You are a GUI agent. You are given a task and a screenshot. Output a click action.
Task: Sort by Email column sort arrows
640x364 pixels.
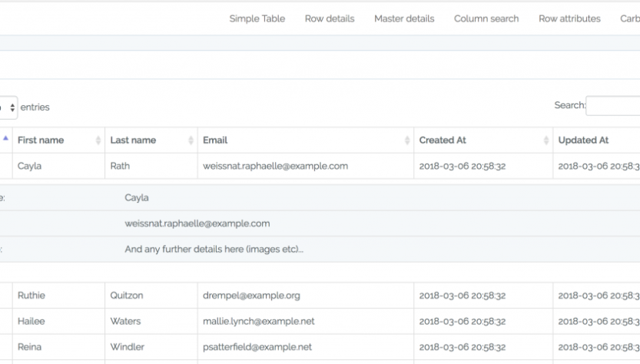point(407,141)
